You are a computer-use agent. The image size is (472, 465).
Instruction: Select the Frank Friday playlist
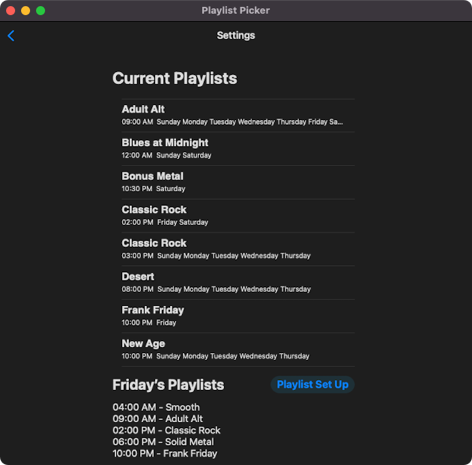238,316
